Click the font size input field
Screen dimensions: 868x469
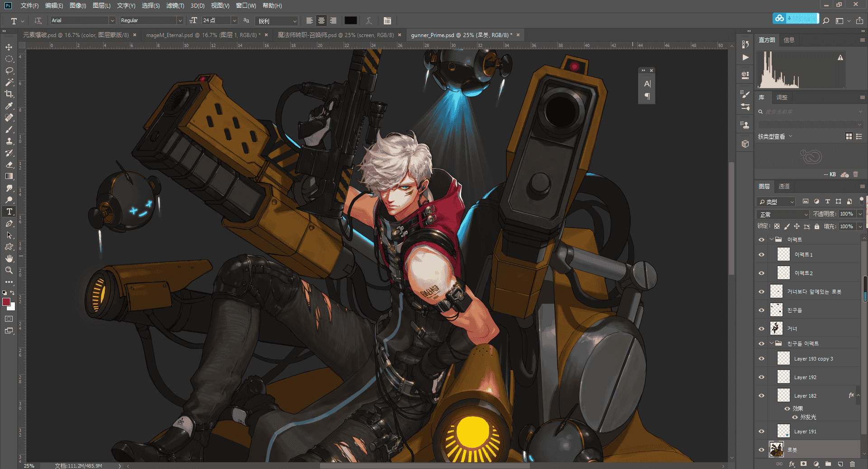pos(216,20)
